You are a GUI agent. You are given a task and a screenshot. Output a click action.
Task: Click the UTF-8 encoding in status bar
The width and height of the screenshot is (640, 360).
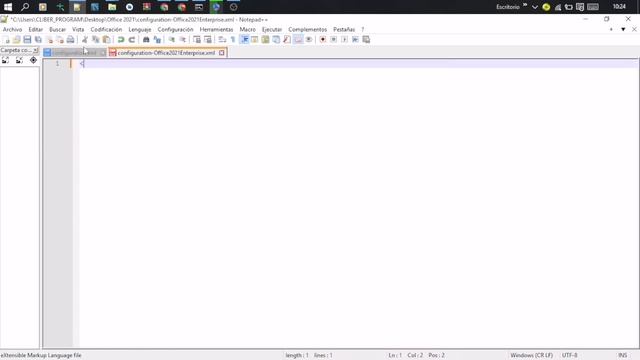point(569,355)
